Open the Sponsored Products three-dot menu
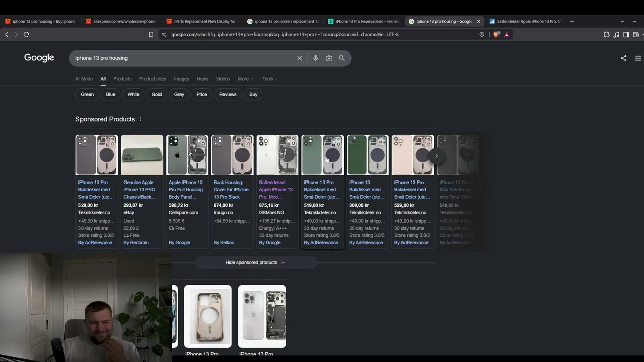 (x=140, y=119)
